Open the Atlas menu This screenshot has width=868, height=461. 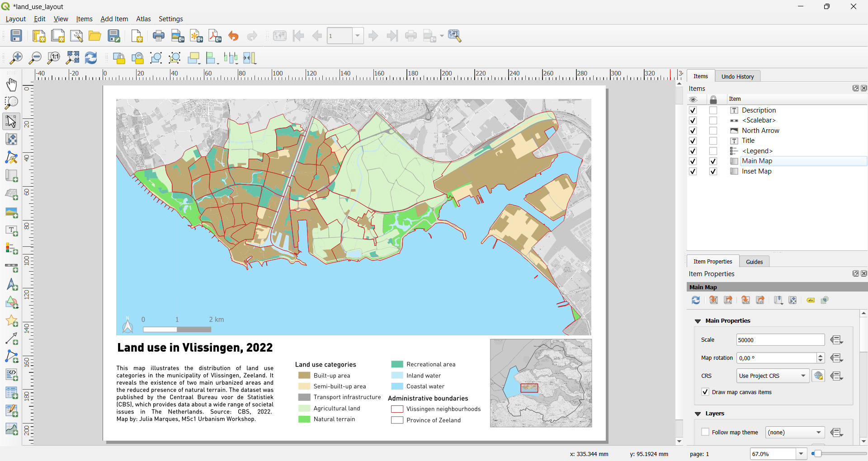click(x=143, y=19)
